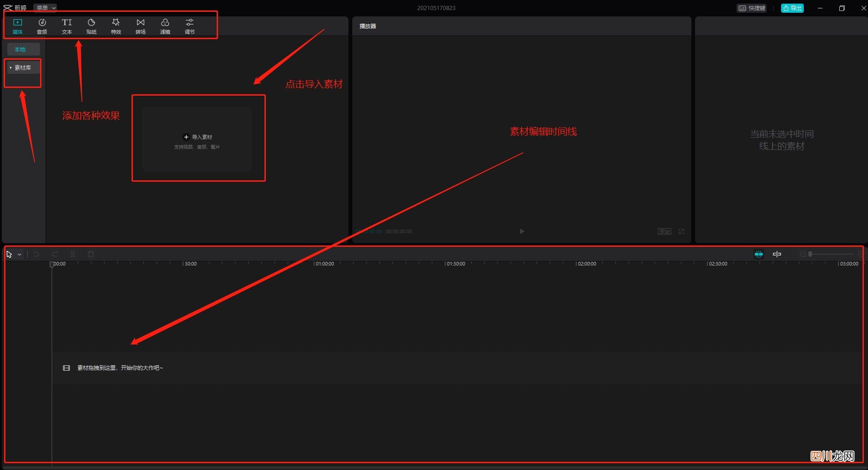Minimize the 剪映 window
Image resolution: width=868 pixels, height=470 pixels.
coord(820,8)
